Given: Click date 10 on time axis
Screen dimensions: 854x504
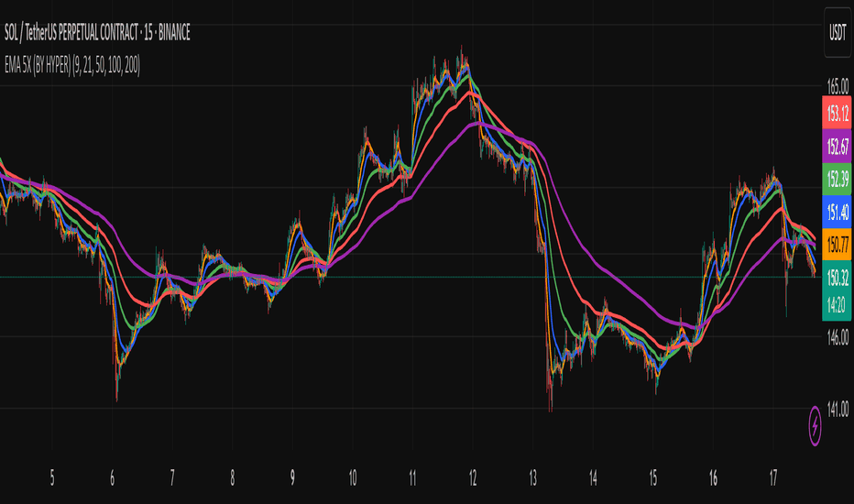Looking at the screenshot, I should [x=353, y=477].
